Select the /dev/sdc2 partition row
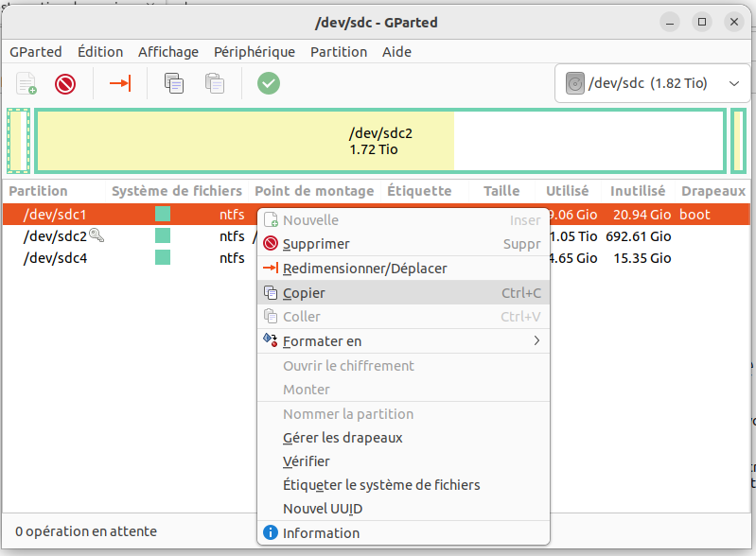Image resolution: width=756 pixels, height=556 pixels. click(377, 236)
